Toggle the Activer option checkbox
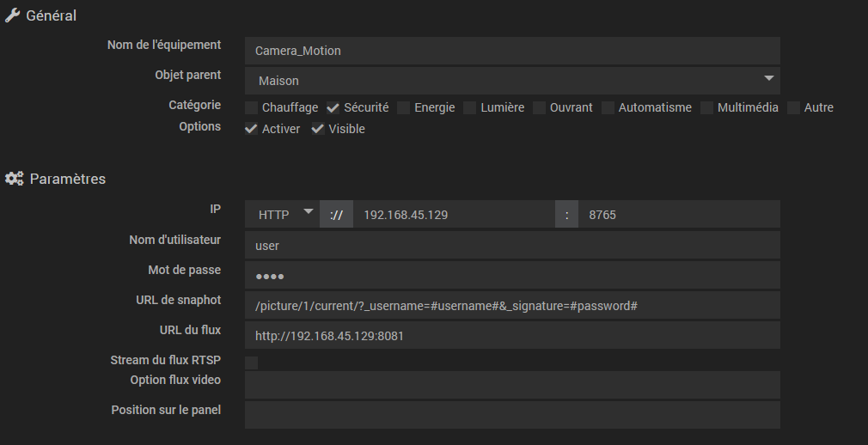 [251, 129]
